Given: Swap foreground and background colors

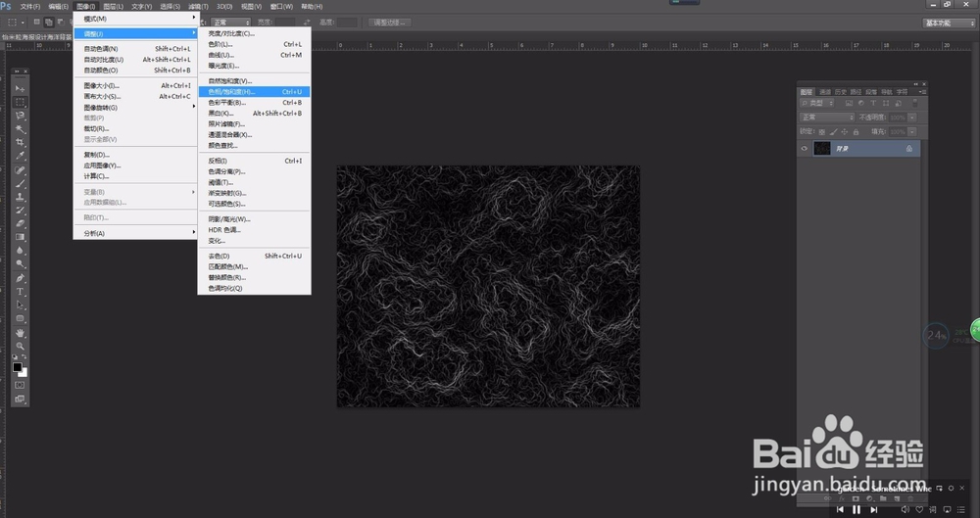Looking at the screenshot, I should click(24, 357).
